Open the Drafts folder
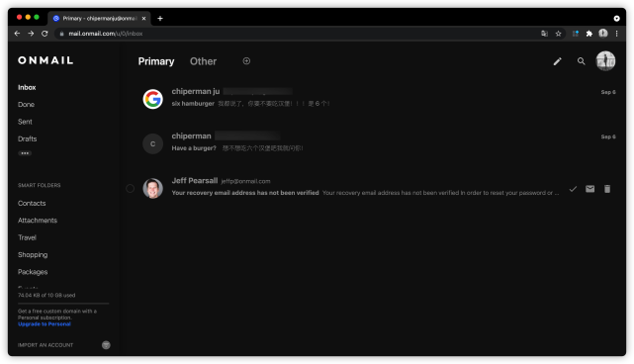This screenshot has height=364, width=634. coord(27,138)
